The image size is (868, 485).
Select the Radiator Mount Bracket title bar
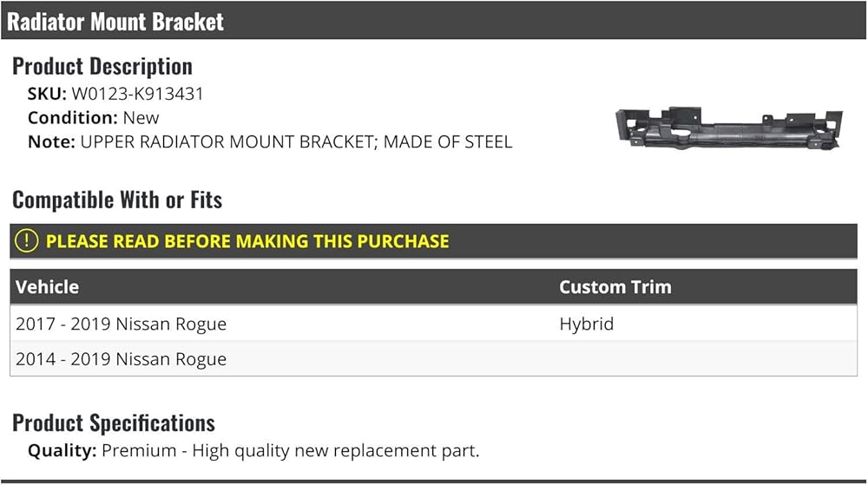[x=433, y=21]
